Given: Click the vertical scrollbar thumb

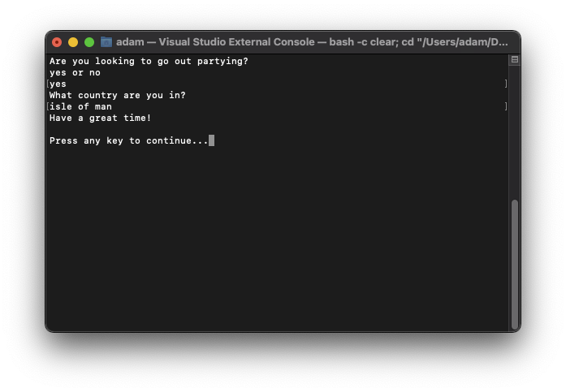Looking at the screenshot, I should click(514, 263).
